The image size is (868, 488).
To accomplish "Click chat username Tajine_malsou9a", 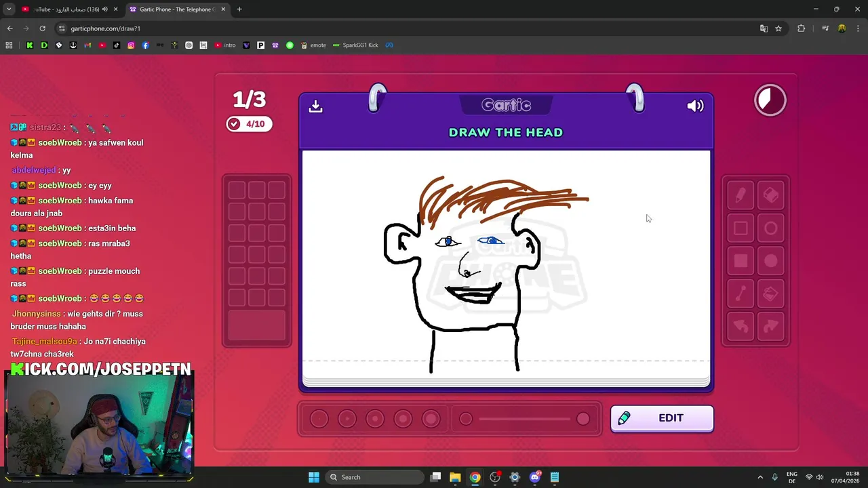I will tap(44, 342).
